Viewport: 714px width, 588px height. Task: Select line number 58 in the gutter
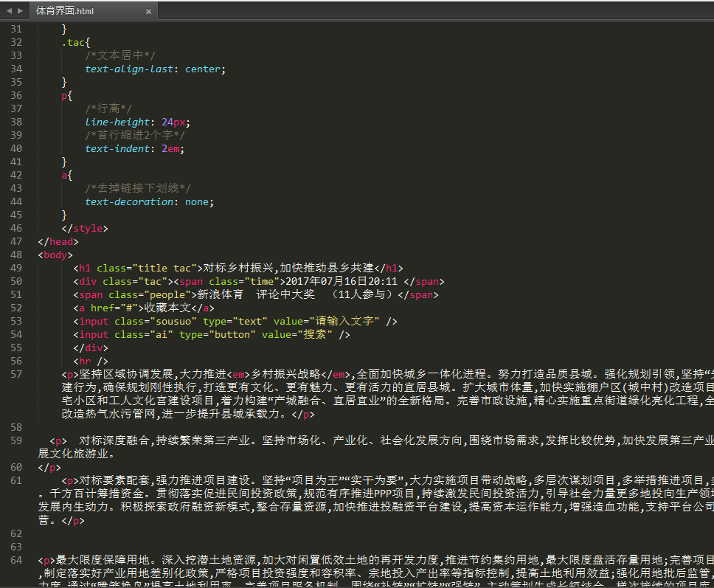coord(16,427)
